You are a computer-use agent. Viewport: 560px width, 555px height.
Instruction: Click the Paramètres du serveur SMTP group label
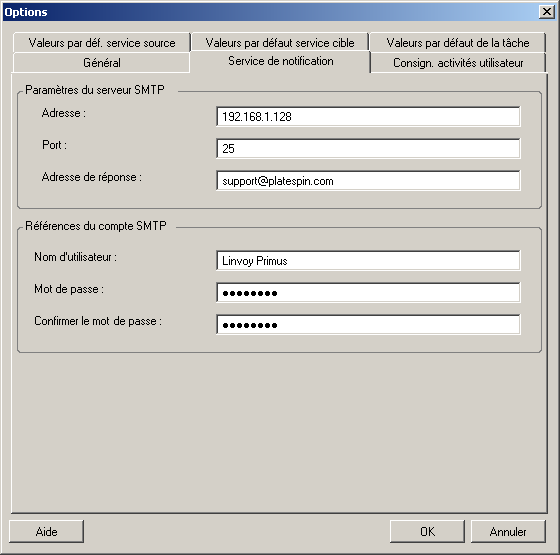point(95,90)
